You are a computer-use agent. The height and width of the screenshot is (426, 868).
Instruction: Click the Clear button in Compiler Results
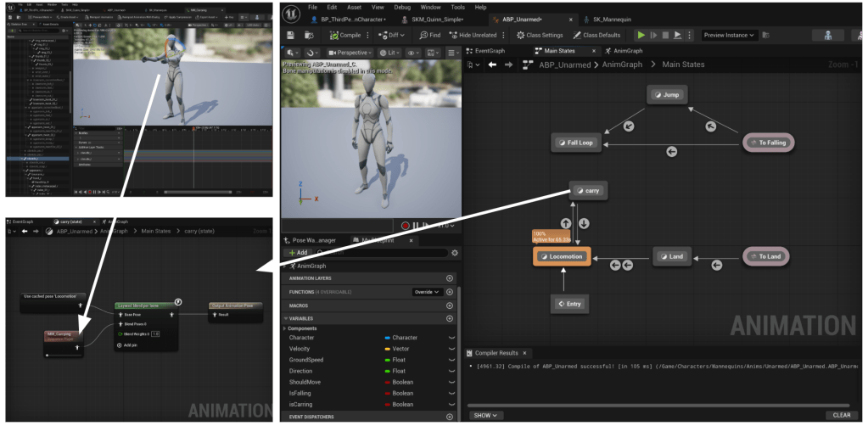tap(842, 415)
